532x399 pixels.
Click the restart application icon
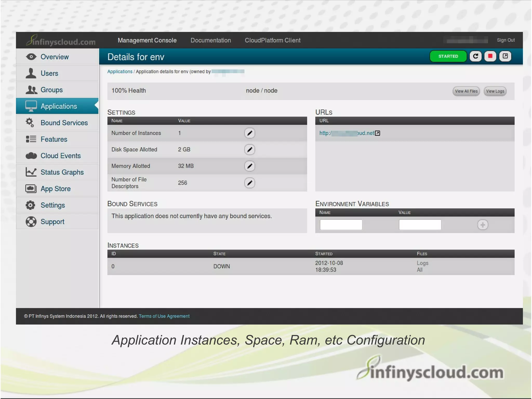[475, 56]
